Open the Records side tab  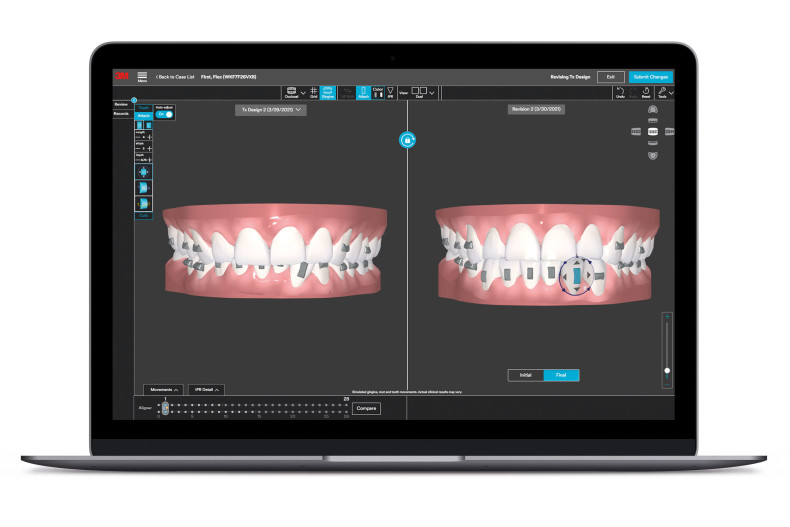[x=121, y=114]
